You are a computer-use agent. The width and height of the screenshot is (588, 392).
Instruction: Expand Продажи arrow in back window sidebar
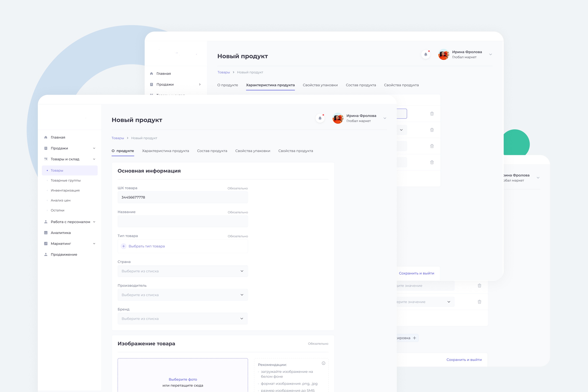pos(200,84)
